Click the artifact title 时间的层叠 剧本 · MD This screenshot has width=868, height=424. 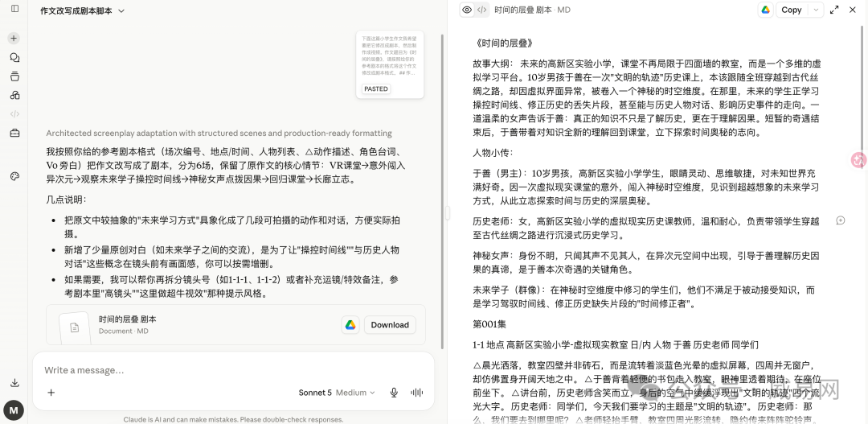tap(532, 10)
